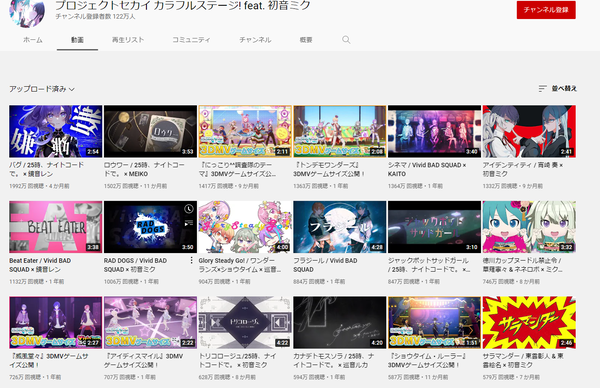600x388 pixels.
Task: Open Beat Eater / Vivid BAD SQUAD title
Action: click(x=40, y=265)
